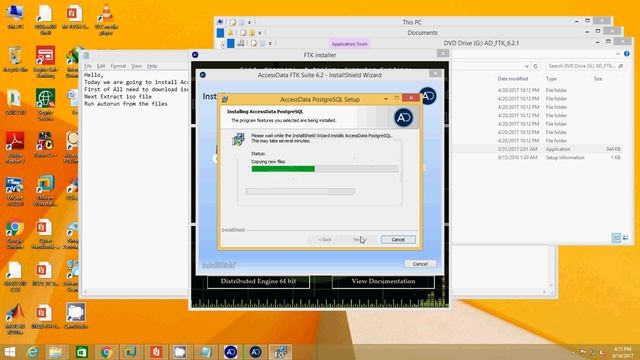
Task: Open Notepad View menu
Action: click(x=136, y=66)
